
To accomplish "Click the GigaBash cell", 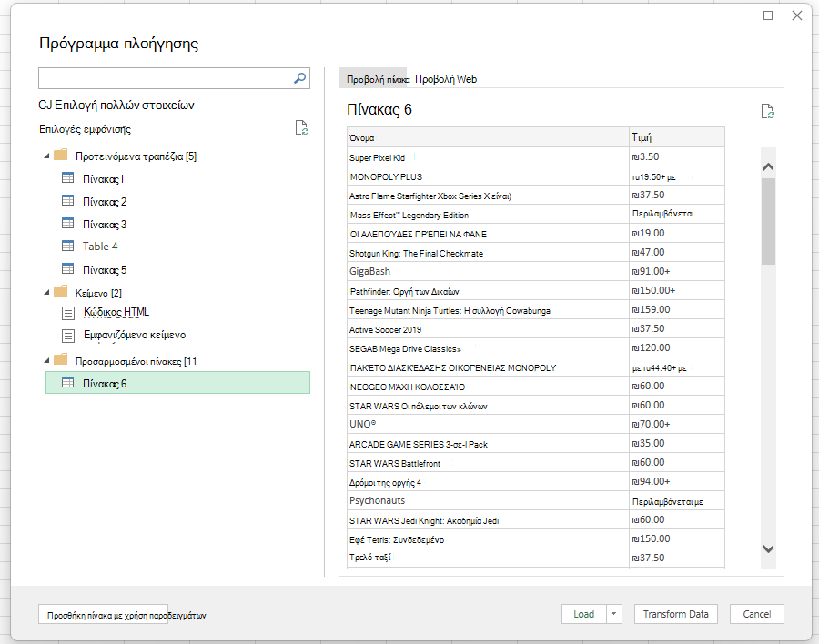I will click(488, 272).
